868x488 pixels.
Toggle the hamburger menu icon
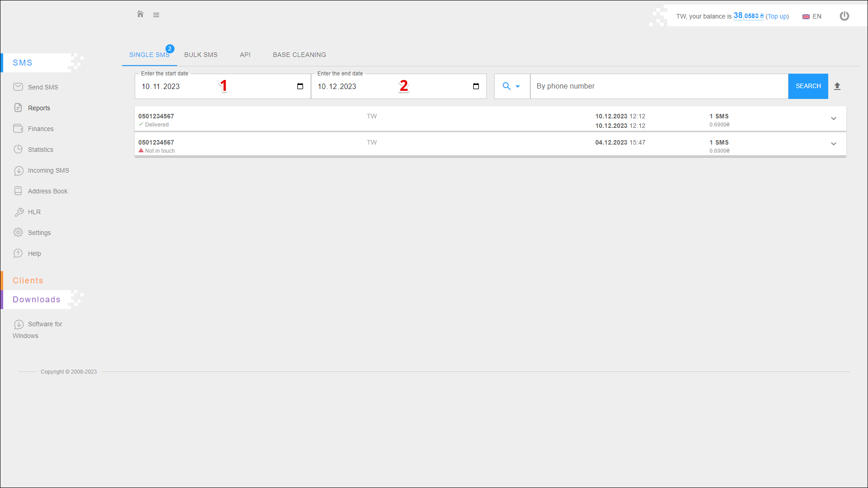click(156, 15)
